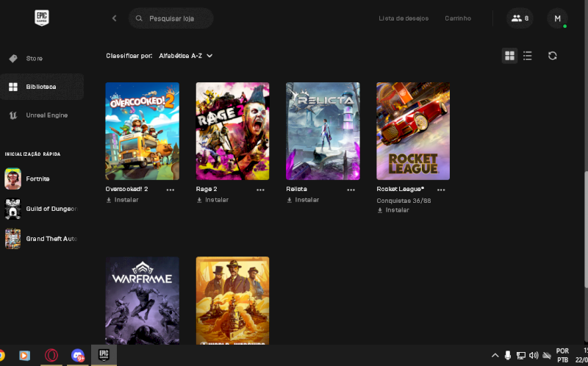Refresh the library with reload icon
The width and height of the screenshot is (588, 366).
pos(552,56)
